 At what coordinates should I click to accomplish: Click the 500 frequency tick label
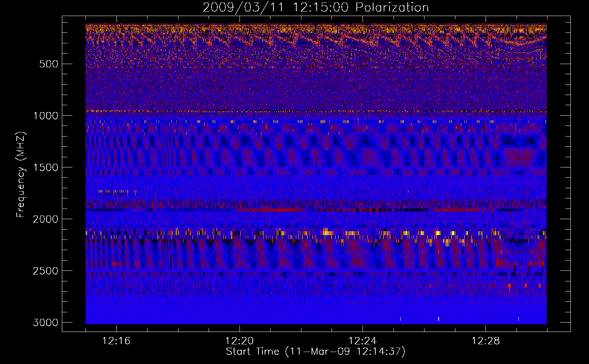coord(48,64)
